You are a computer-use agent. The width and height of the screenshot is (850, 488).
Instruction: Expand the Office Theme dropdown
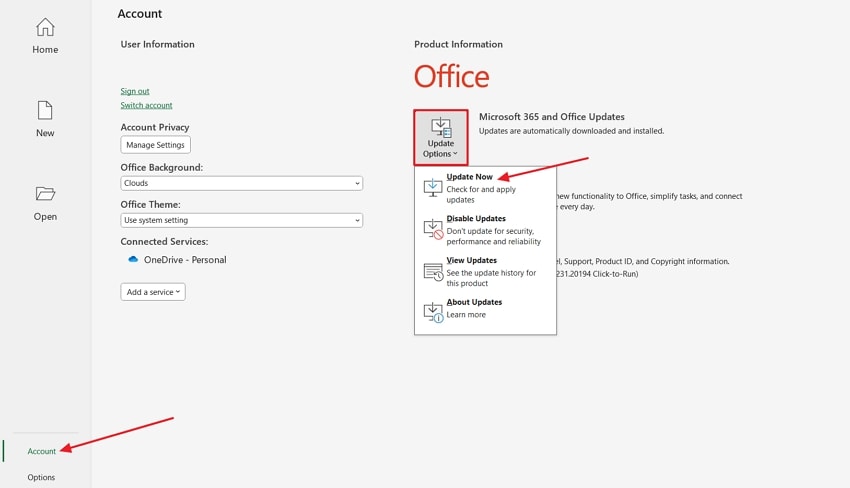pyautogui.click(x=242, y=220)
